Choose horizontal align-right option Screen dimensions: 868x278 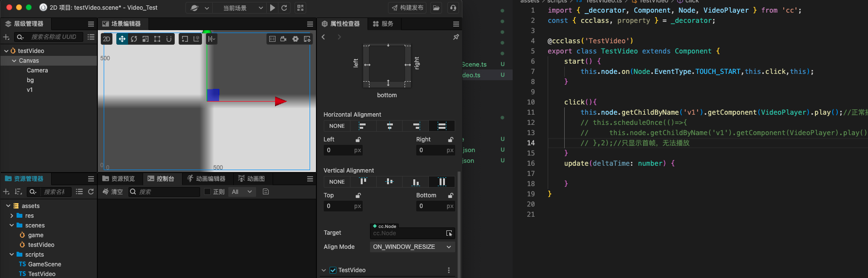tap(416, 126)
